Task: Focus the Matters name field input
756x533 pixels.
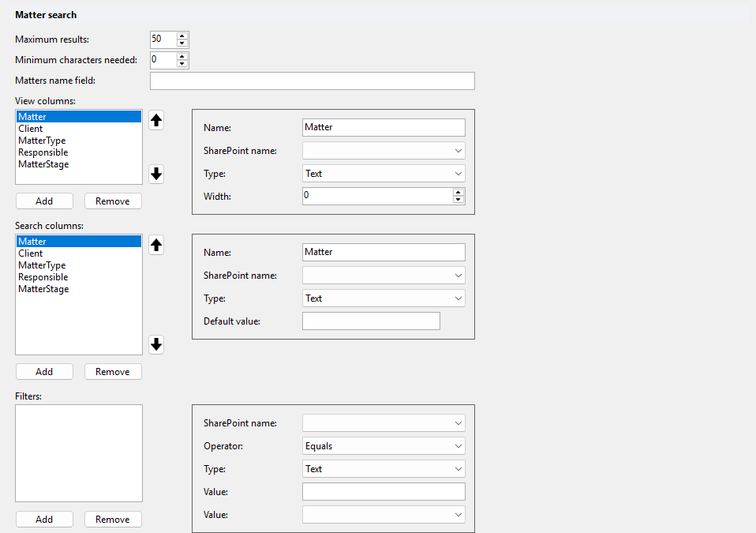Action: [313, 81]
